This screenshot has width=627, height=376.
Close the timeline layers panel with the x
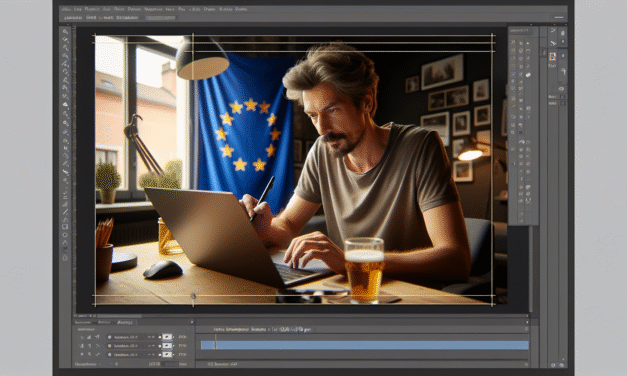[x=192, y=322]
